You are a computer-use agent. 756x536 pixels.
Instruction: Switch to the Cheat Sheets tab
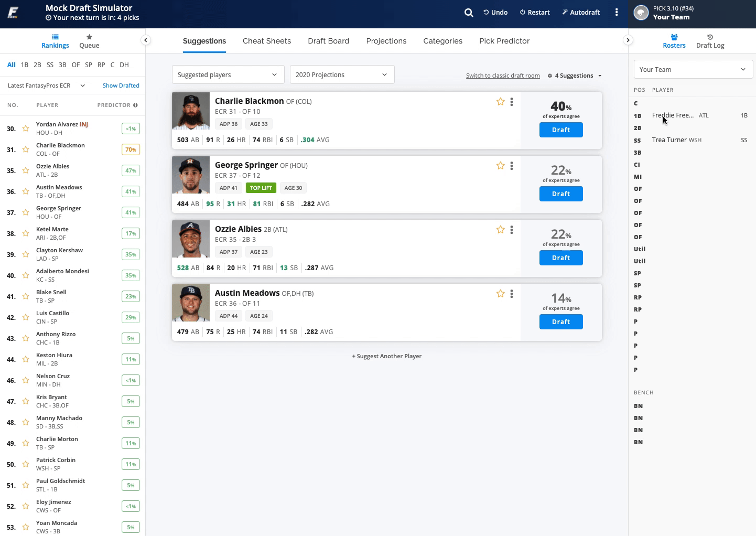tap(267, 41)
